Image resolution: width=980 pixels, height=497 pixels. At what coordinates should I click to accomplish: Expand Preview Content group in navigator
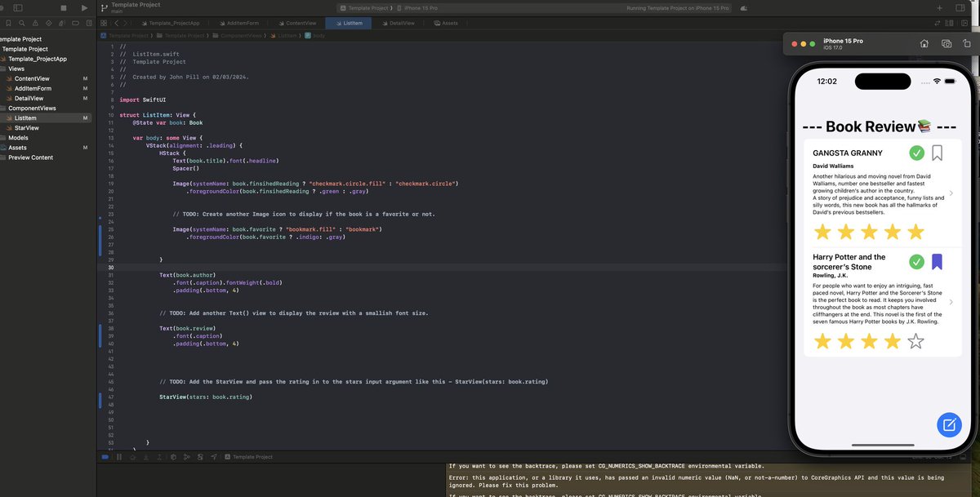[30, 158]
